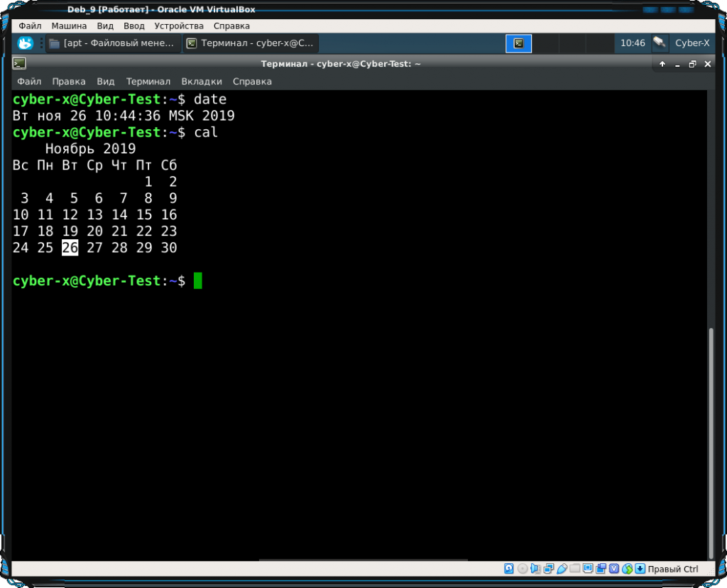Screen dimensions: 727x588
Task: Click the Cyber-X user menu button
Action: [692, 43]
